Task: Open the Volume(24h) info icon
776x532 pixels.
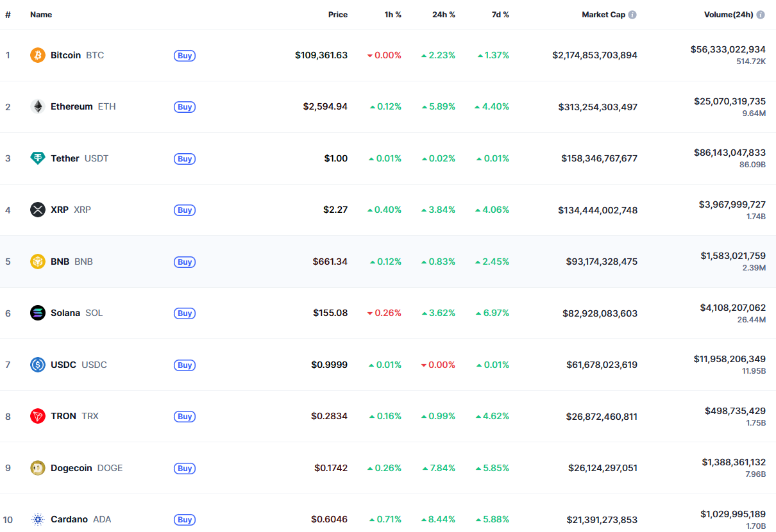Action: tap(761, 15)
